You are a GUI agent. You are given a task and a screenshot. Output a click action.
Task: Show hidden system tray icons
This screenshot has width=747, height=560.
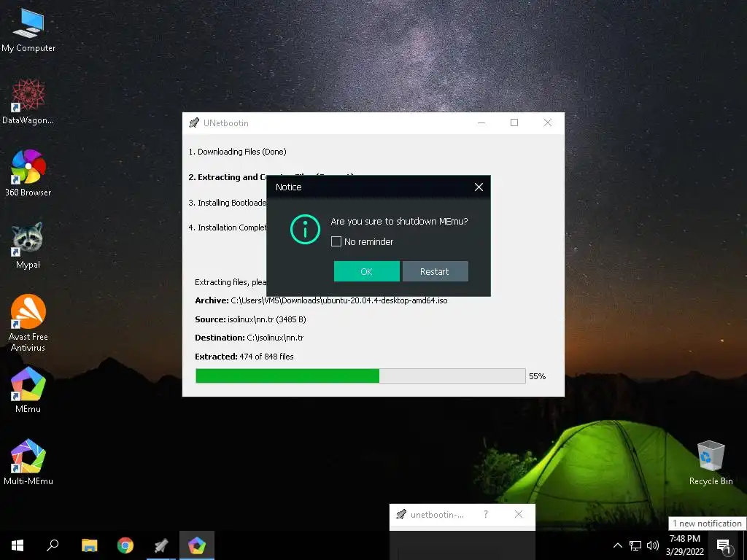[x=617, y=545]
